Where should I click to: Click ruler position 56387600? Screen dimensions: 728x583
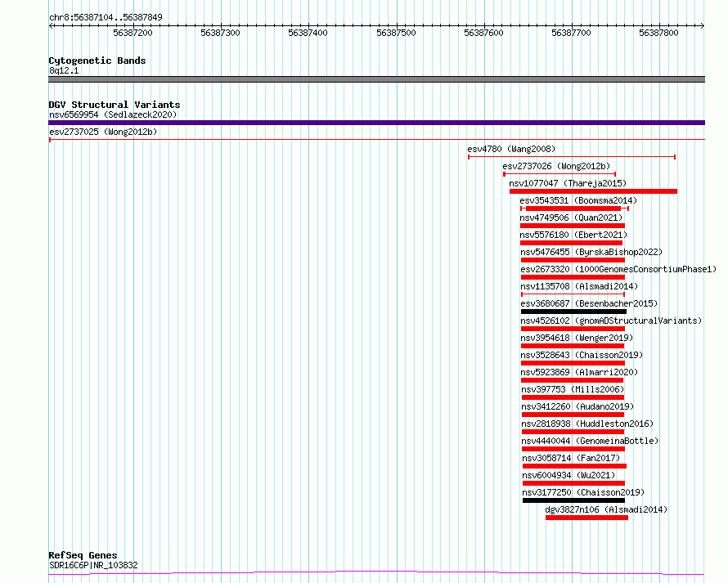click(483, 33)
